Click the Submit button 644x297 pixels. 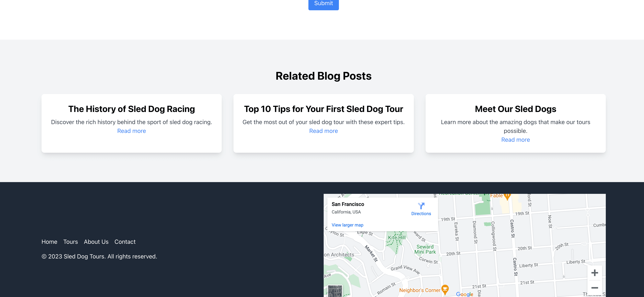coord(323,3)
